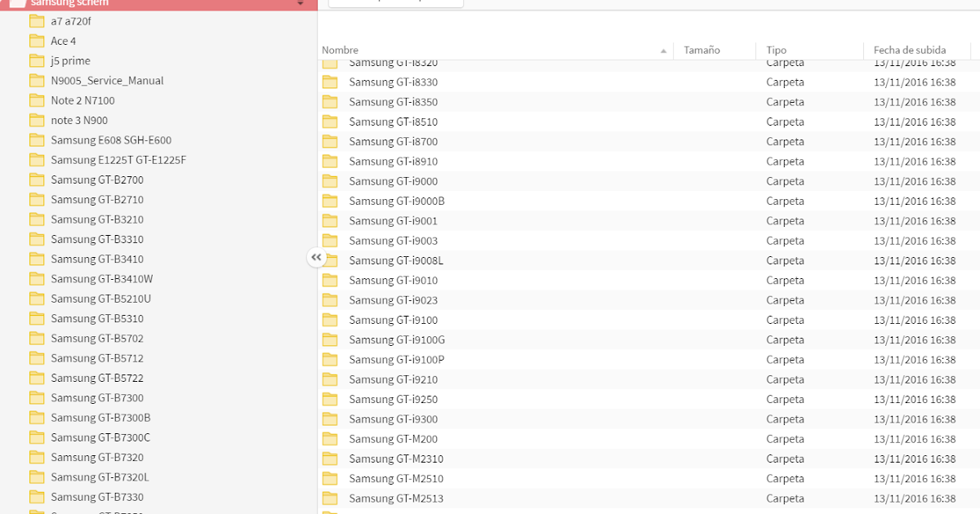Sort list by Tipo column header
Image resolution: width=980 pixels, height=514 pixels.
click(x=777, y=51)
